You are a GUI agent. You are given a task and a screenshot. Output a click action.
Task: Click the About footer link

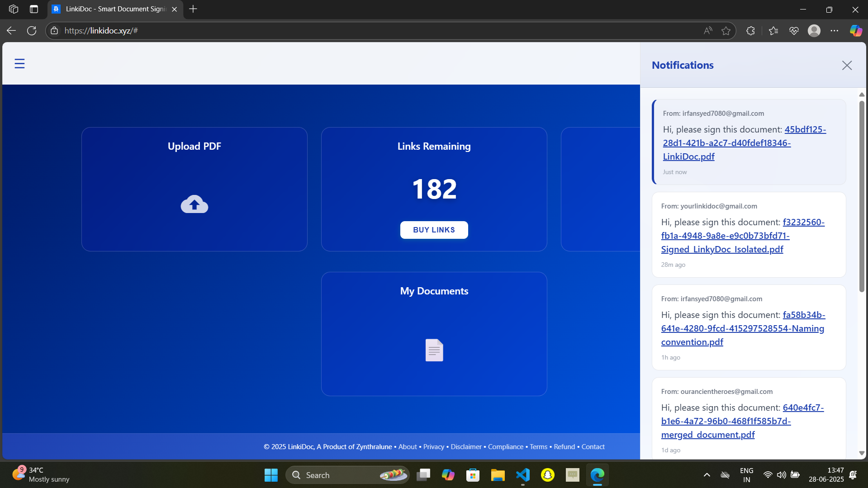coord(408,446)
